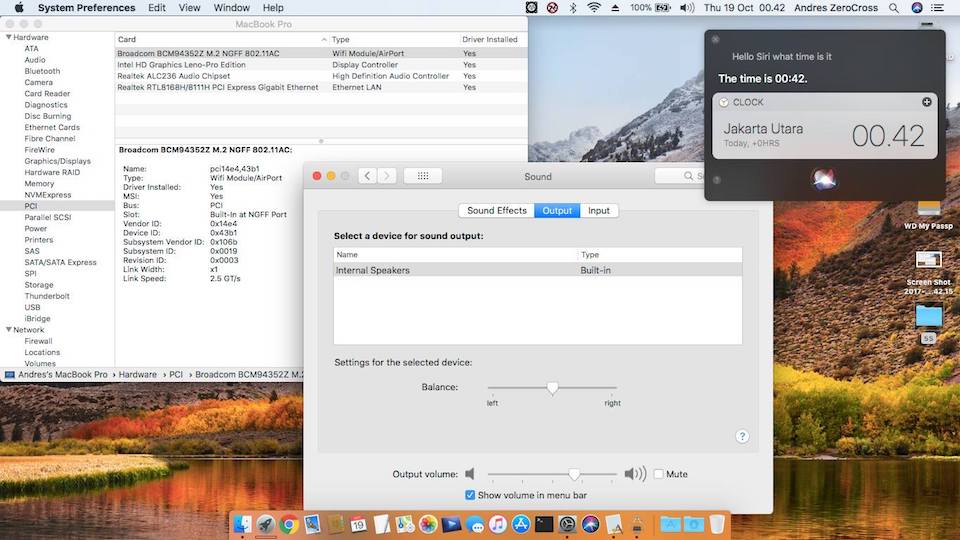Uncheck Show volume in menu bar
Screen dimensions: 960x540
click(x=470, y=495)
